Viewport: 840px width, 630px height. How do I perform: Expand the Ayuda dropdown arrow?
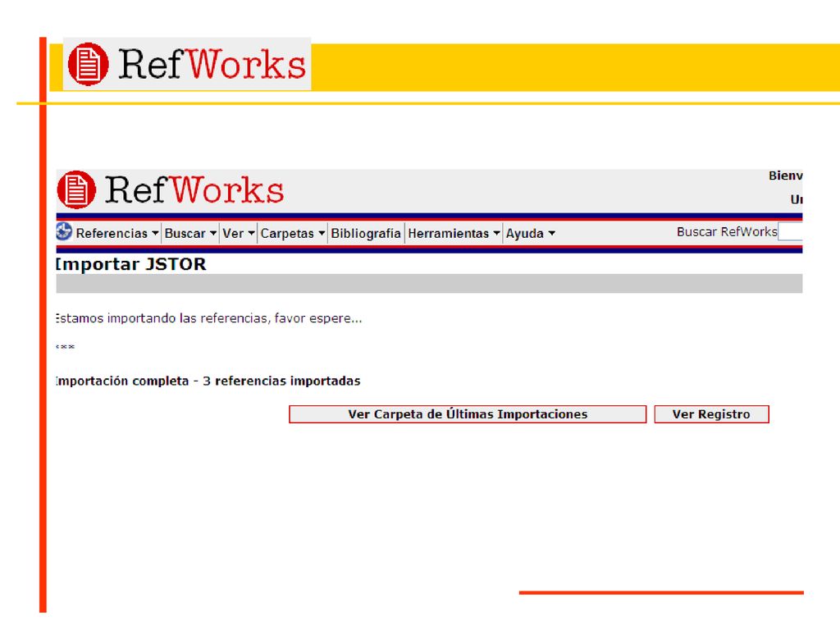[x=552, y=233]
